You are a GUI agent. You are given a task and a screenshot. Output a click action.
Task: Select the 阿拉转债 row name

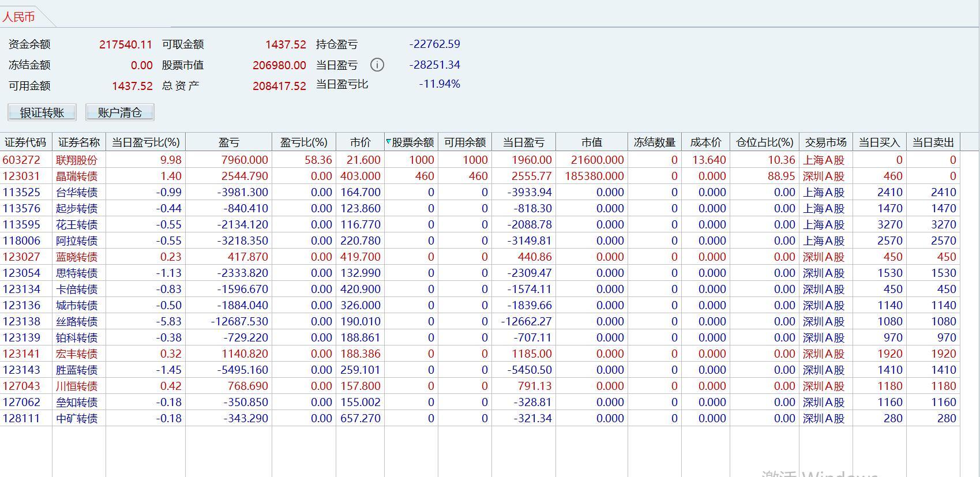[x=77, y=241]
